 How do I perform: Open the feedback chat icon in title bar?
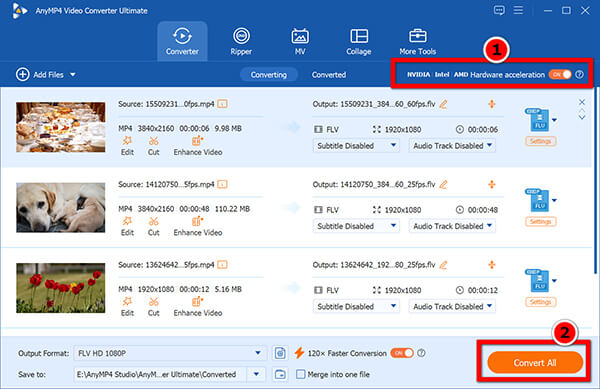pyautogui.click(x=499, y=10)
